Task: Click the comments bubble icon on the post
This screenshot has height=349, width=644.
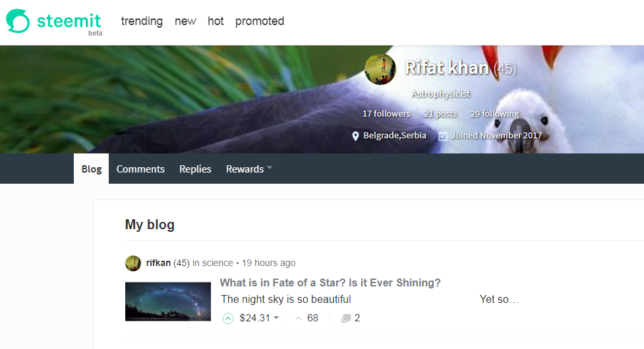Action: (x=346, y=318)
